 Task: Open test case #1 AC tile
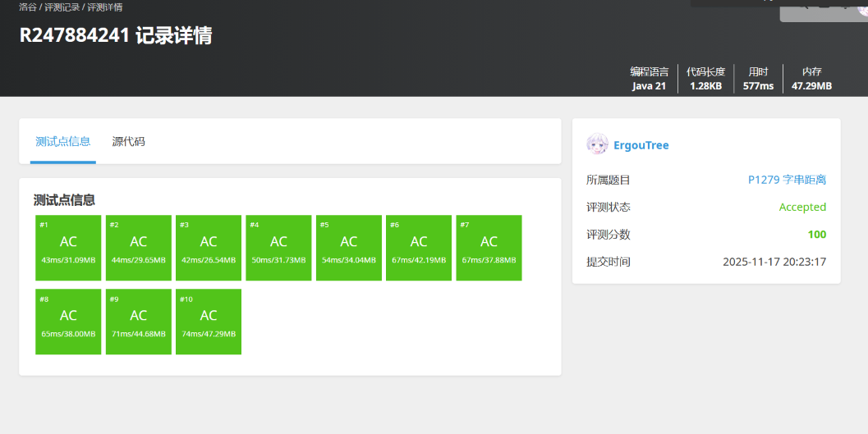tap(68, 248)
